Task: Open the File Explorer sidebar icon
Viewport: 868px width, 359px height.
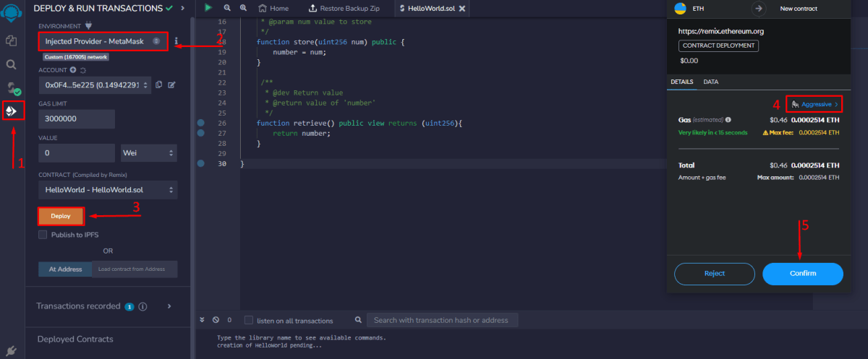Action: click(11, 41)
